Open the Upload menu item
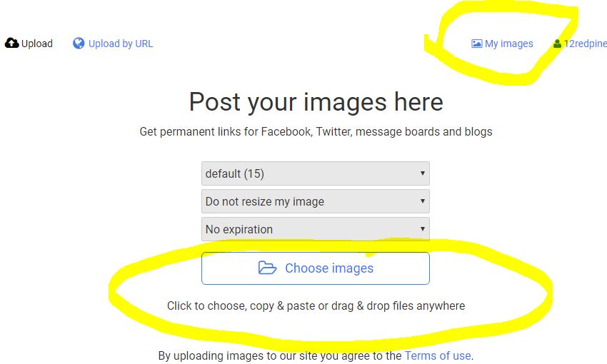 point(29,44)
